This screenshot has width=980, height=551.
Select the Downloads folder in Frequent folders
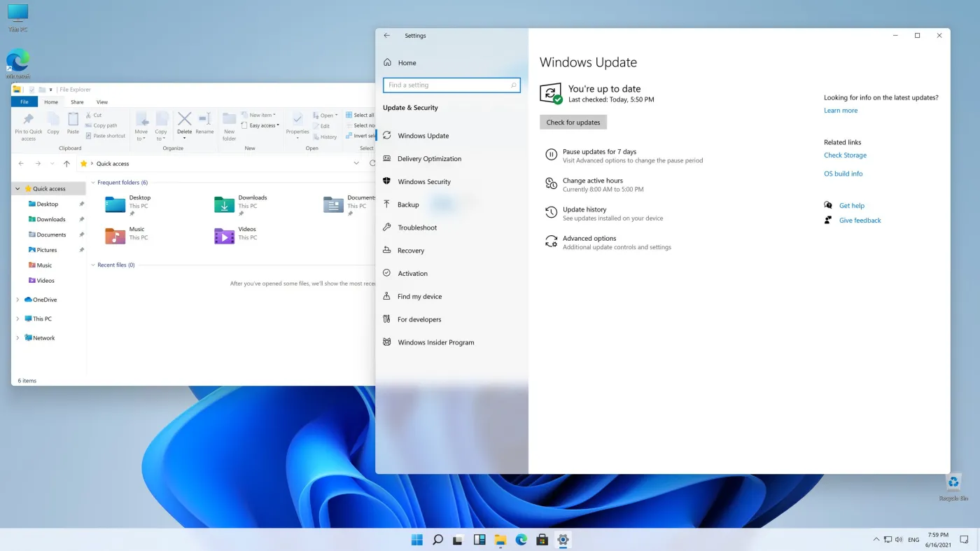click(242, 204)
